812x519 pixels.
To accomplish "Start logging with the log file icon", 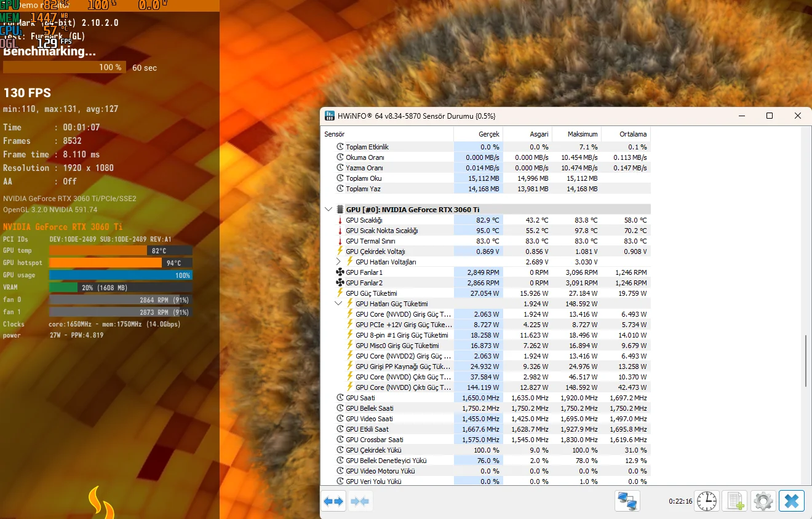I will (x=735, y=501).
